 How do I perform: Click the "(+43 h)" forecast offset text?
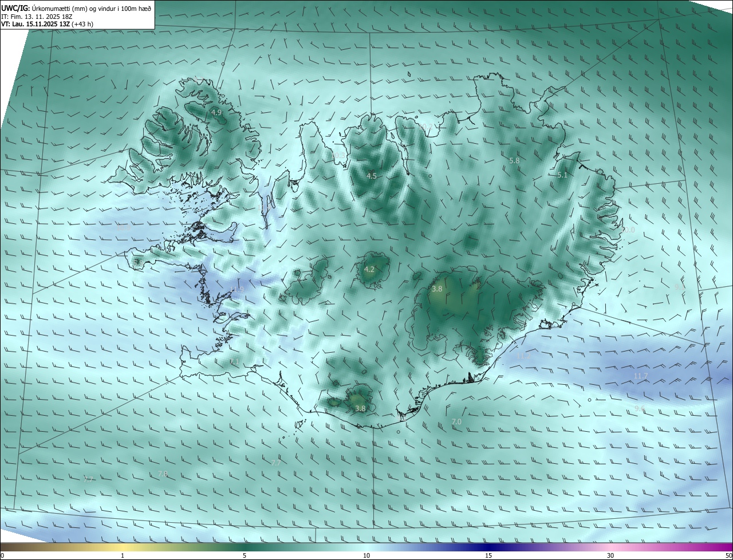click(x=82, y=24)
